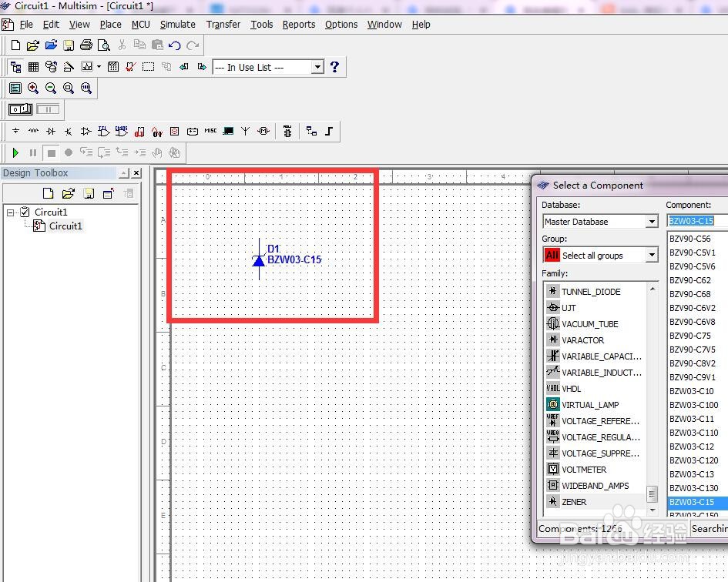728x582 pixels.
Task: Place a bus with the toolbar icon
Action: [x=329, y=132]
